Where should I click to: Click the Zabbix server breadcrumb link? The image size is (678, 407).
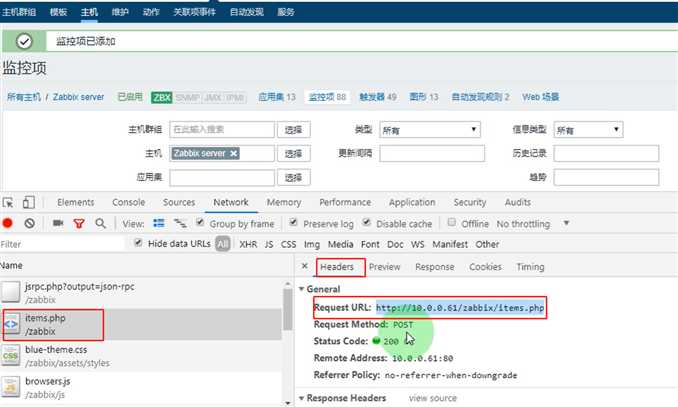[x=78, y=97]
